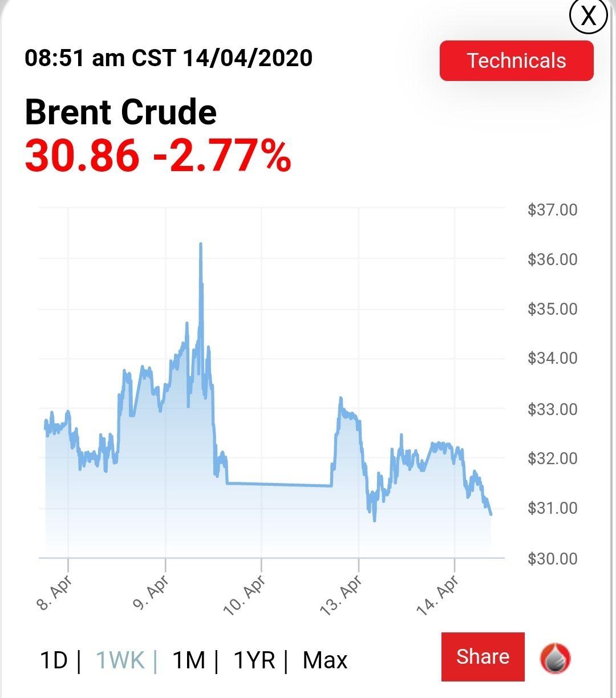
Task: Click the flat line segment of the chart
Action: 279,485
